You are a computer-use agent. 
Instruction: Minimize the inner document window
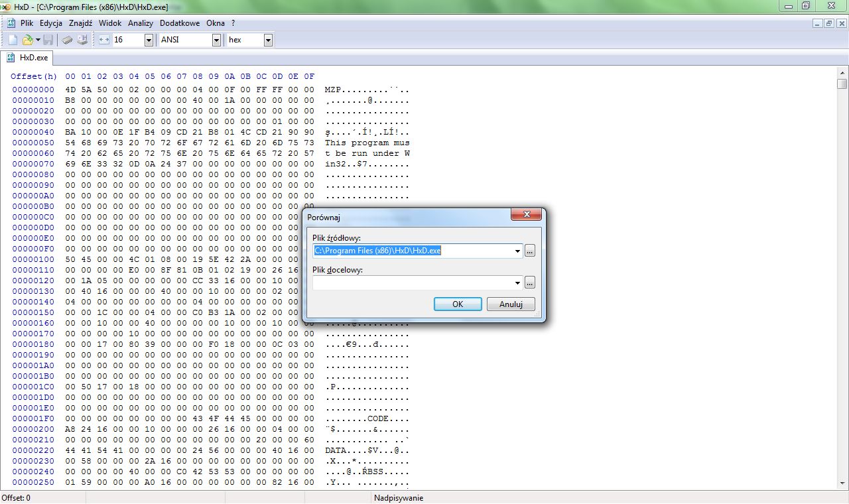point(818,23)
